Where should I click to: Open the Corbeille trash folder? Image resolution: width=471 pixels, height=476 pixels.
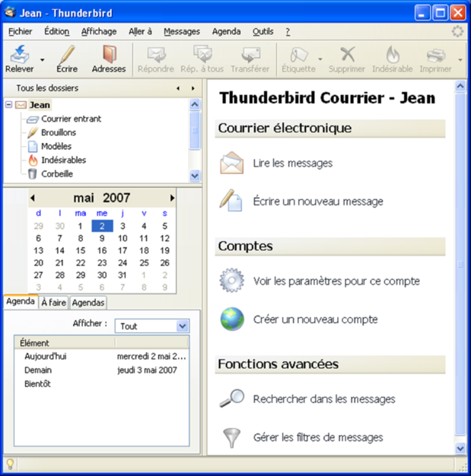point(57,174)
